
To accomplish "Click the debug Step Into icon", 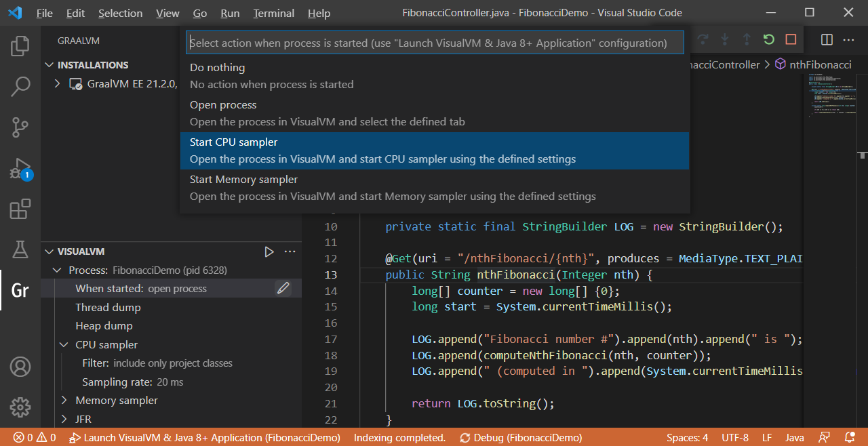I will coord(725,39).
